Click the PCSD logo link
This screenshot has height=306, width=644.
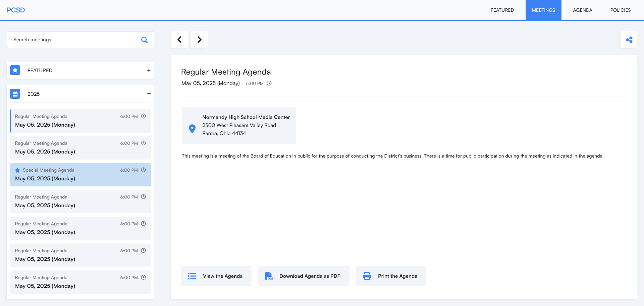pyautogui.click(x=16, y=10)
